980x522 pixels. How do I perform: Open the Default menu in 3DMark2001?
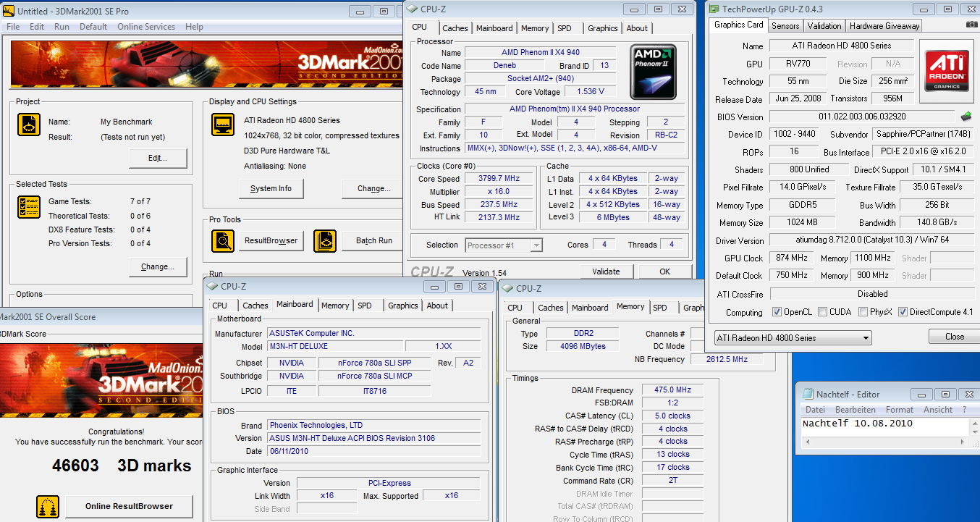[x=93, y=27]
